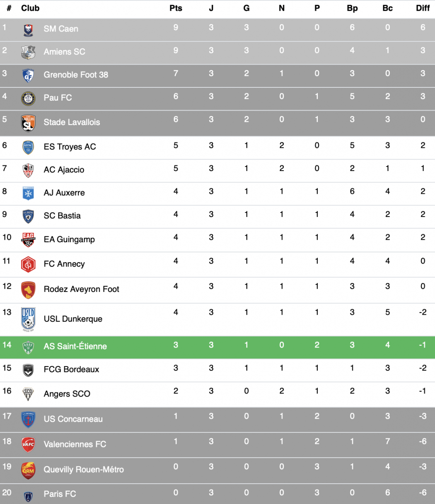The width and height of the screenshot is (435, 504).
Task: Click the USL Dunkerque club badge
Action: [x=28, y=319]
